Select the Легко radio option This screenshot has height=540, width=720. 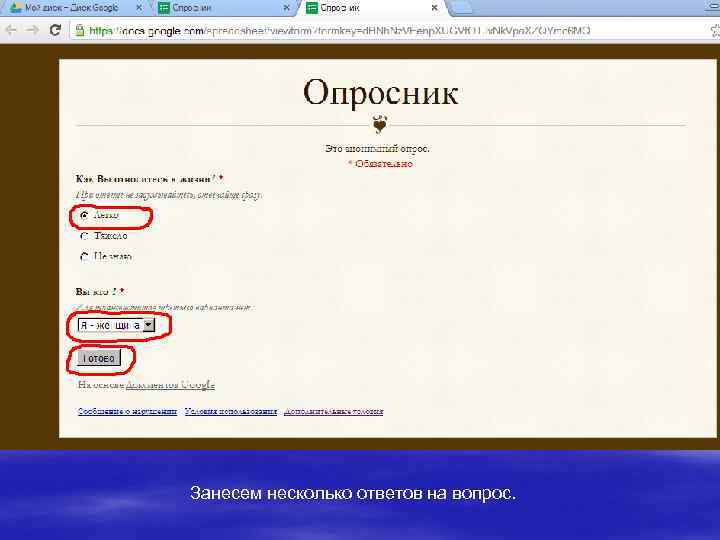pos(84,215)
